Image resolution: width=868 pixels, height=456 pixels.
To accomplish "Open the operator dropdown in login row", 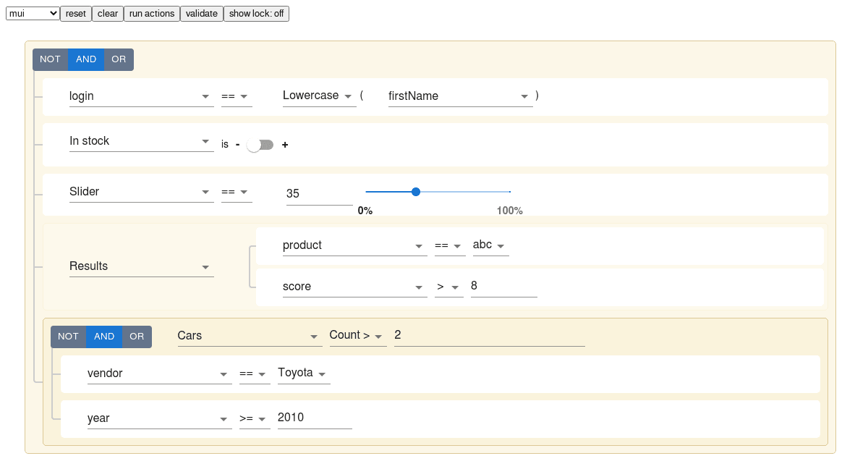I will (237, 96).
